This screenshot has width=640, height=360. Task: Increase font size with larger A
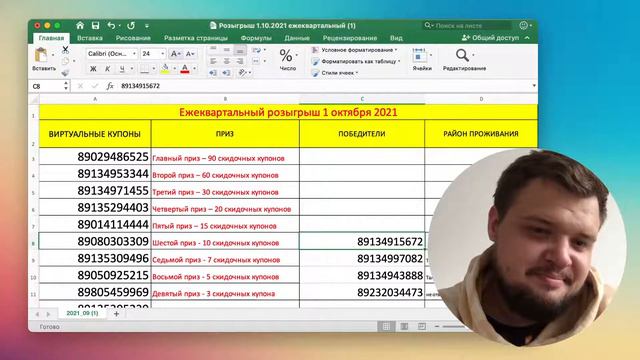pos(175,53)
